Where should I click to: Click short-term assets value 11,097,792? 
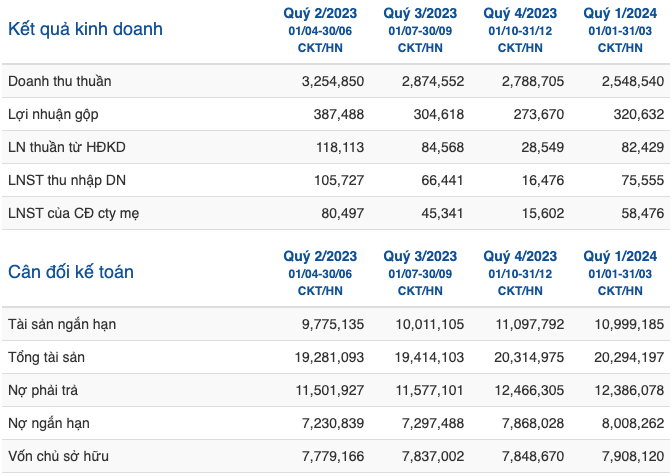530,324
